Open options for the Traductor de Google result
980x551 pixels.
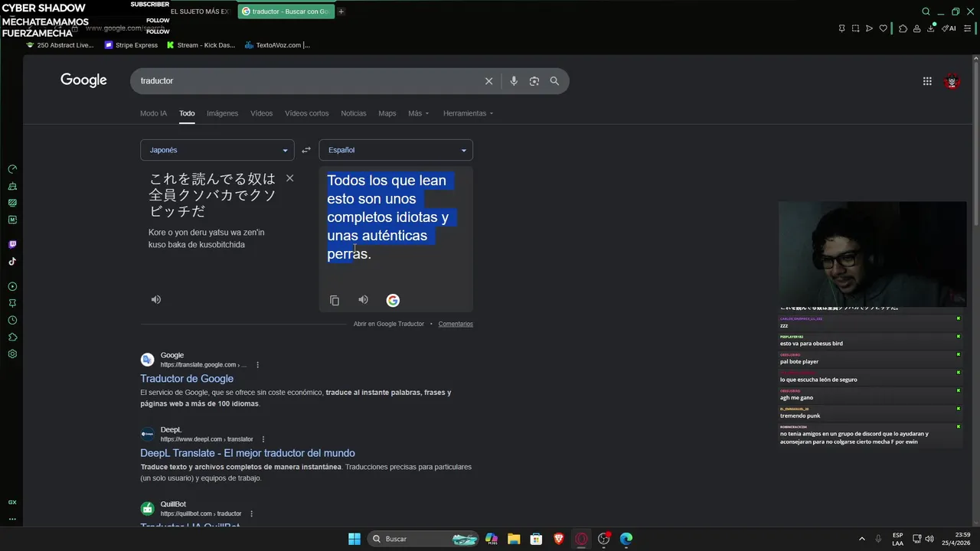coord(257,365)
